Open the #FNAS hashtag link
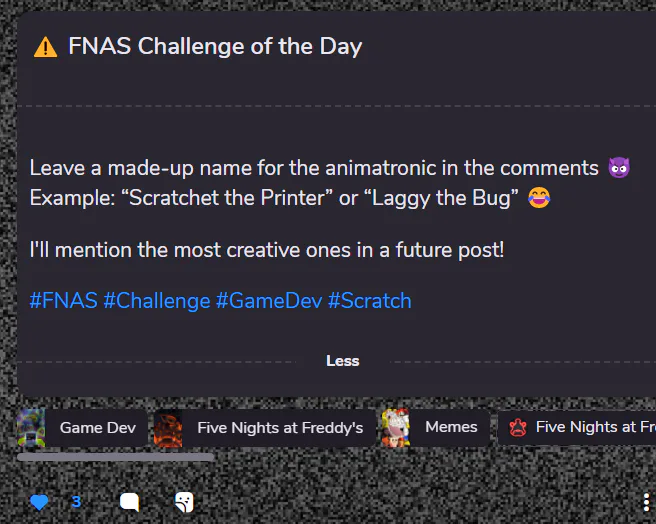Viewport: 656px width, 524px height. tap(63, 301)
